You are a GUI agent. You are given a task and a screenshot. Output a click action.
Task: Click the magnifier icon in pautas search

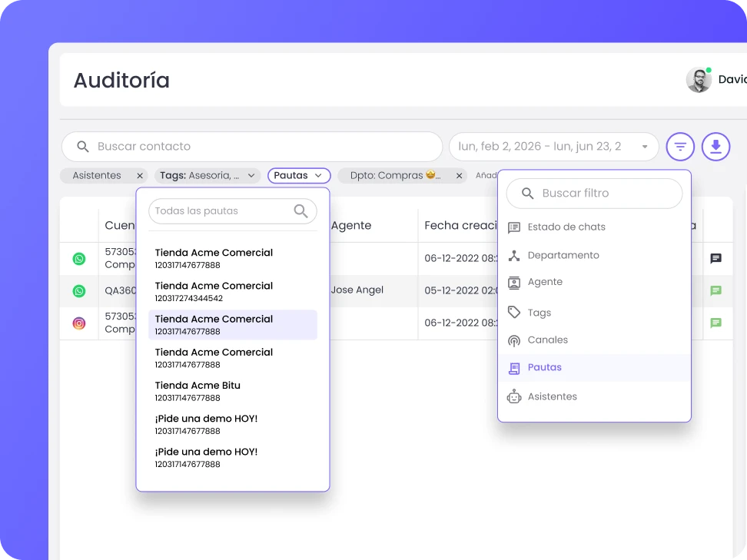[301, 210]
